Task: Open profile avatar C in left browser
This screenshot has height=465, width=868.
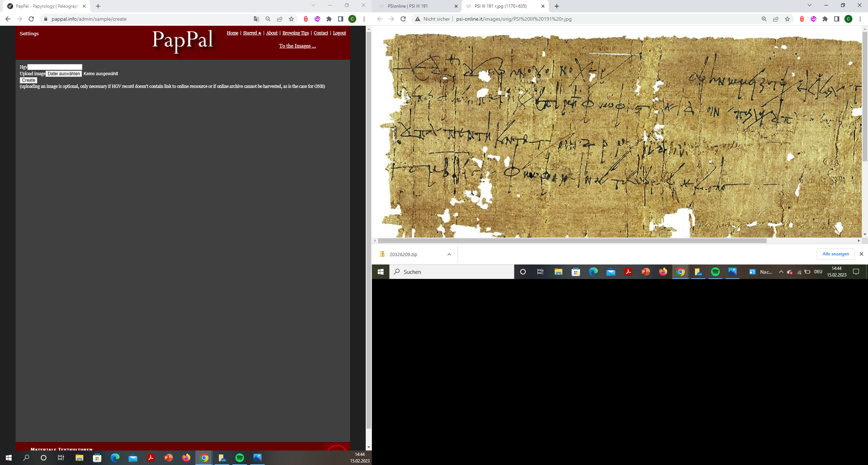Action: tap(352, 19)
